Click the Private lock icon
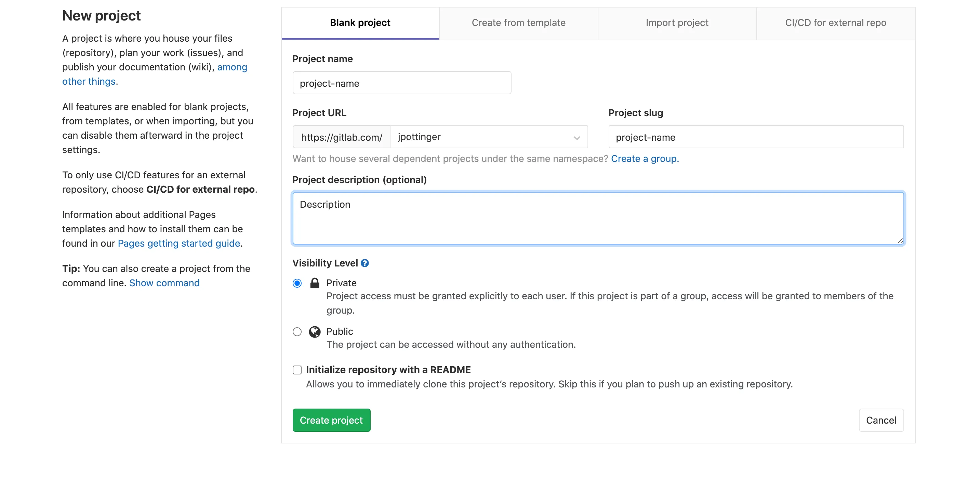Screen dimensions: 980x494 (x=315, y=283)
